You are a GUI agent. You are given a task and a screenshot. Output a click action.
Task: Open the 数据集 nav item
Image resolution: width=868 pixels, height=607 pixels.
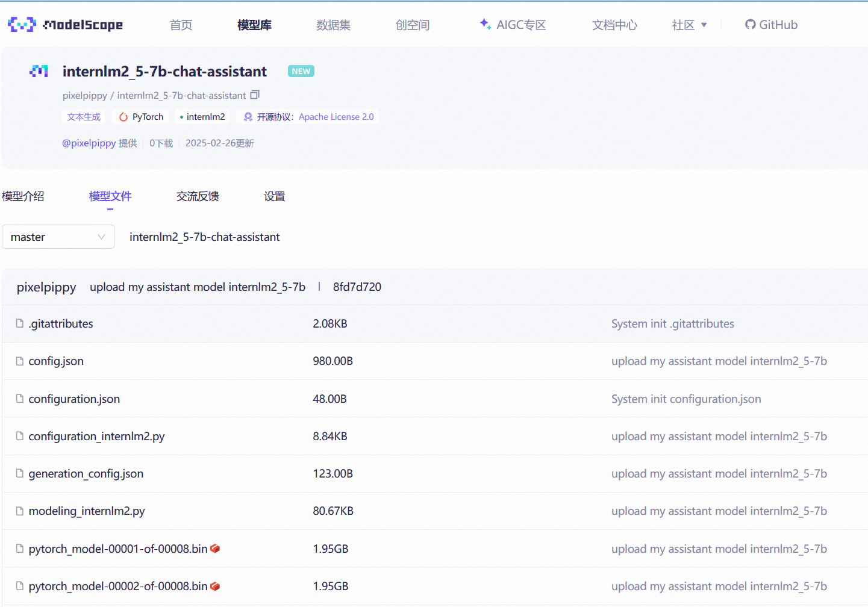[x=333, y=25]
